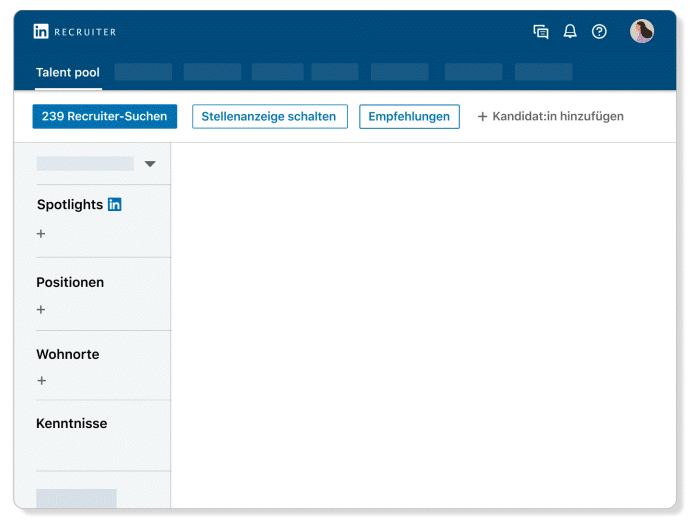Click the LinkedIn badge beside Spotlights
This screenshot has width=690, height=520.
click(115, 205)
